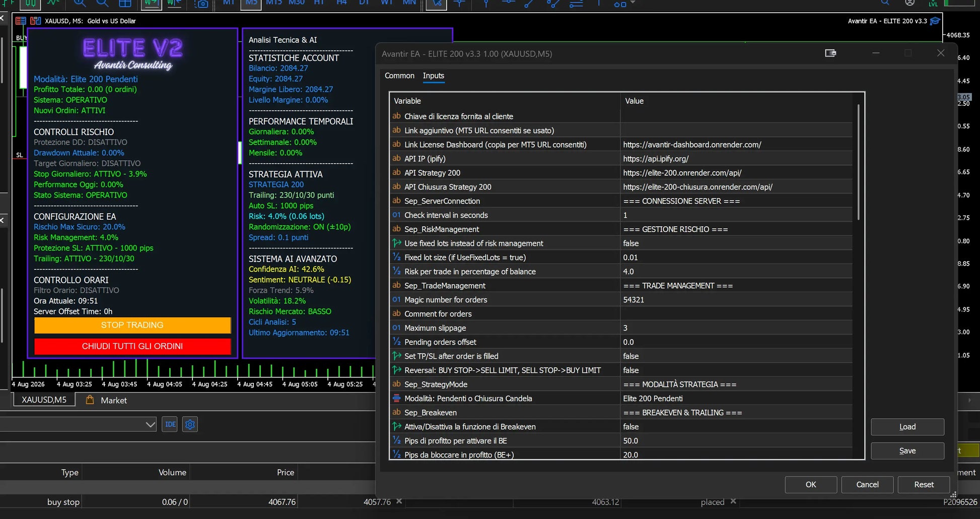
Task: Click the Value column header
Action: [x=736, y=101]
